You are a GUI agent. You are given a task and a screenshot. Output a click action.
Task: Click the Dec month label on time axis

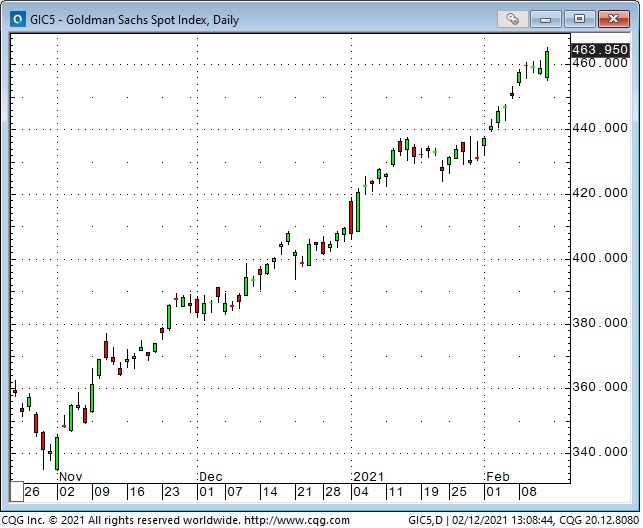pos(211,476)
